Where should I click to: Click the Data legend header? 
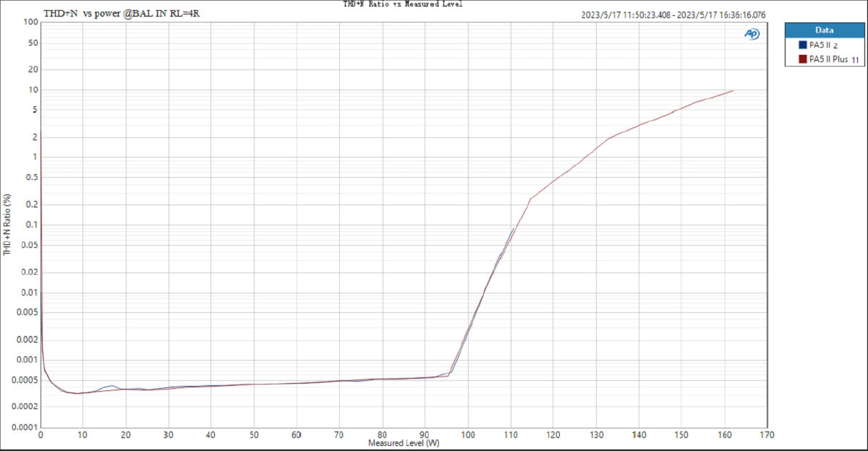click(824, 30)
